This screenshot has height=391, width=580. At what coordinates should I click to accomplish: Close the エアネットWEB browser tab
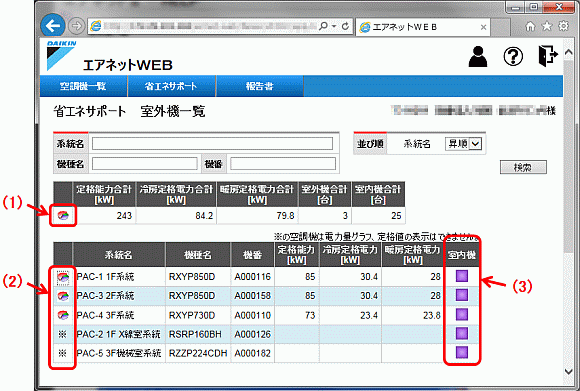(x=483, y=27)
